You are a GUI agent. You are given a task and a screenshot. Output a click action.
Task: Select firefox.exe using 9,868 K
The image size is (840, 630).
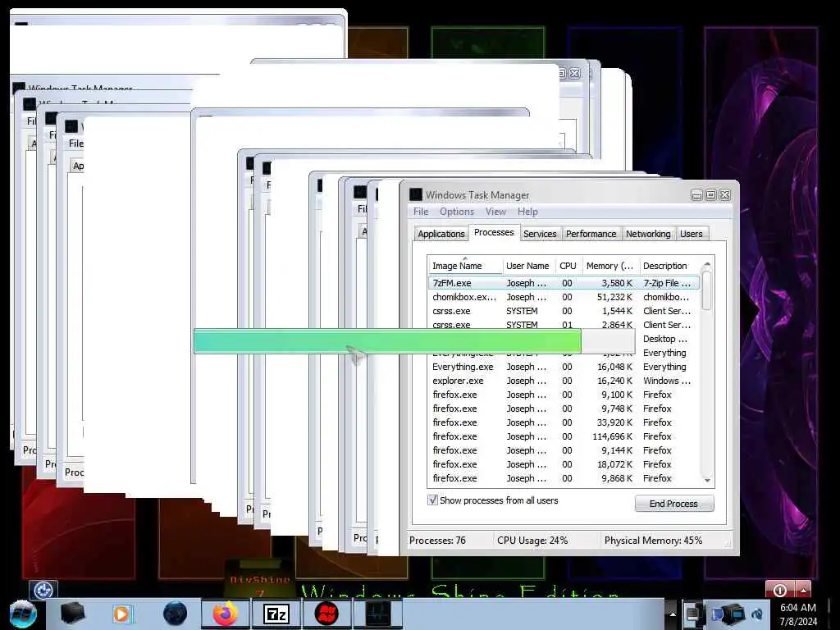564,478
